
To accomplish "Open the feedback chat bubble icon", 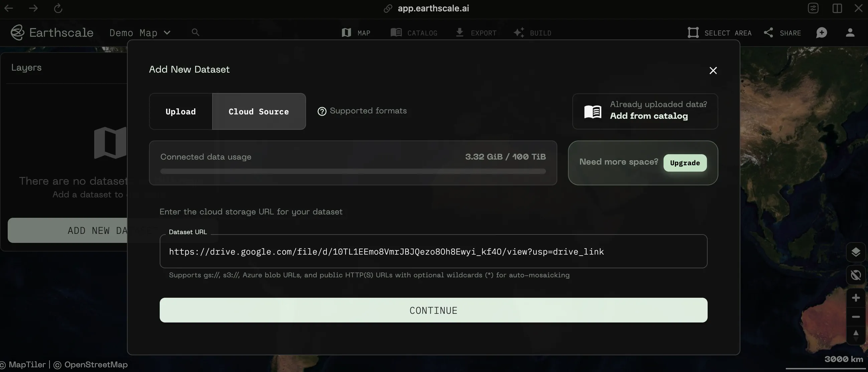I will pos(822,33).
